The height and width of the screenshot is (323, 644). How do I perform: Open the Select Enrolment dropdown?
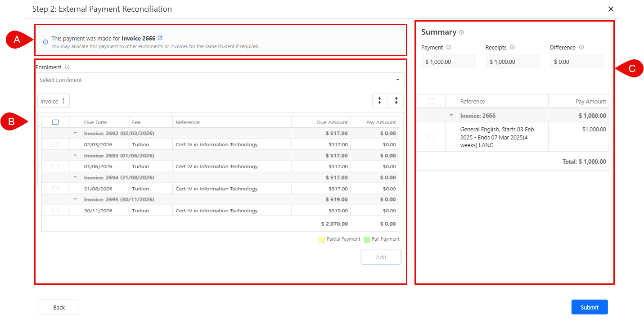(x=220, y=80)
